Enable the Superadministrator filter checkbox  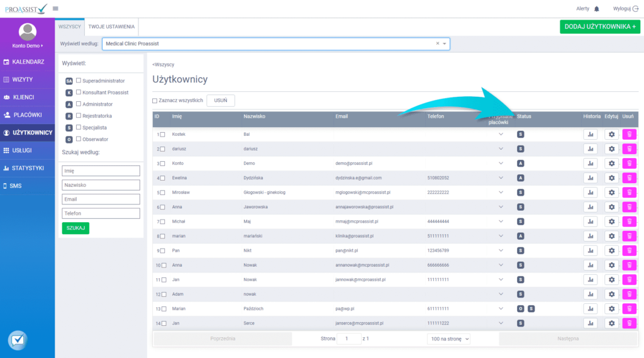(79, 81)
